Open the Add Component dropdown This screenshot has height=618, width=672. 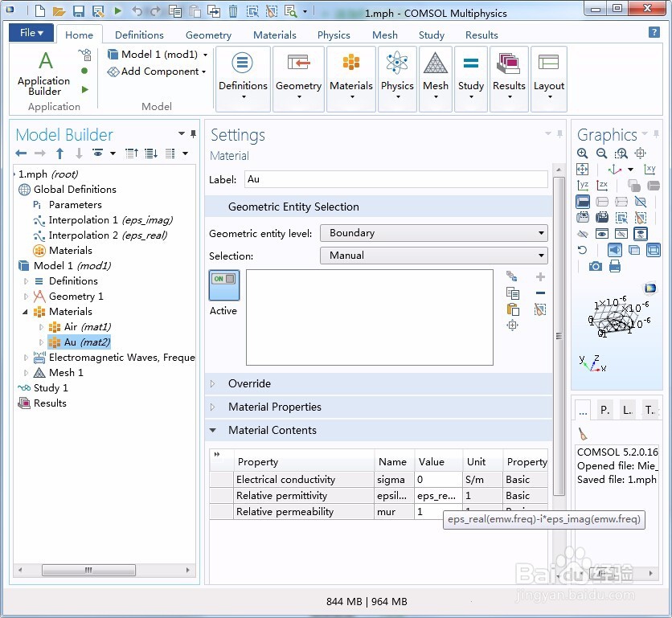coord(157,72)
